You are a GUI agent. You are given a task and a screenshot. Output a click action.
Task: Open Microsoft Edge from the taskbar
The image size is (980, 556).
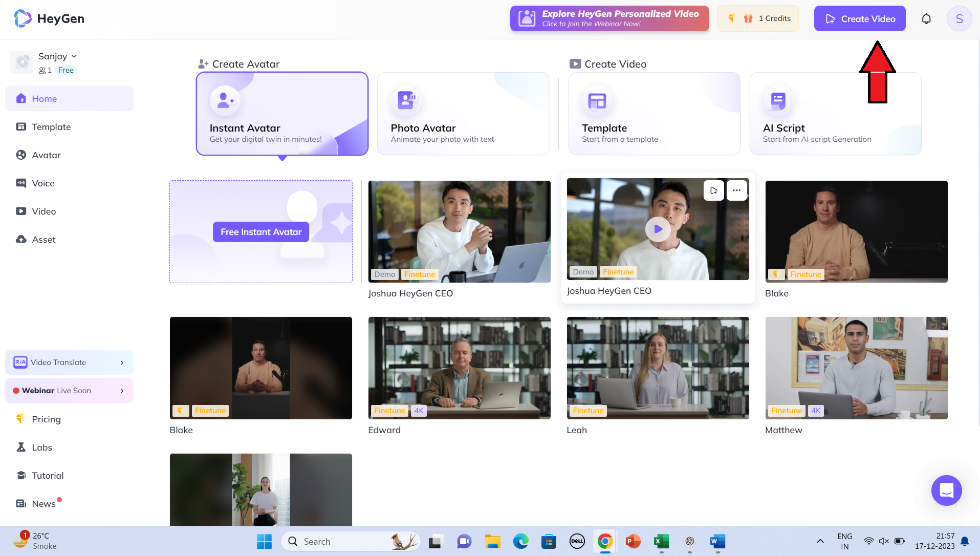(520, 541)
